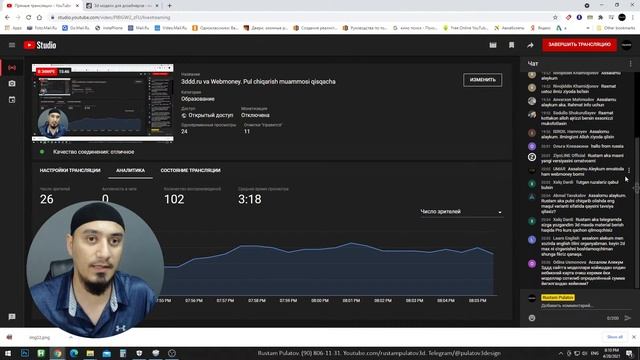Click the share stream arrow icon

[530, 45]
